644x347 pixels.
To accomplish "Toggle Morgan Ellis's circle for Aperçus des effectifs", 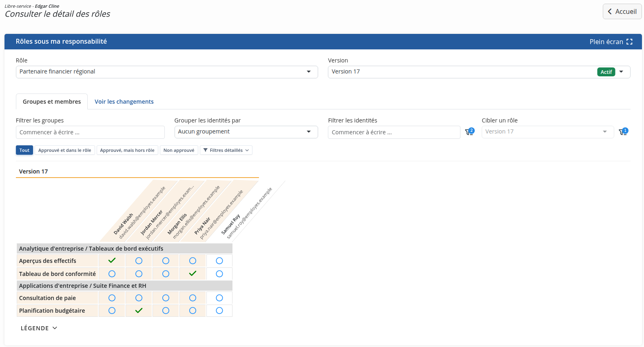I will pyautogui.click(x=166, y=261).
